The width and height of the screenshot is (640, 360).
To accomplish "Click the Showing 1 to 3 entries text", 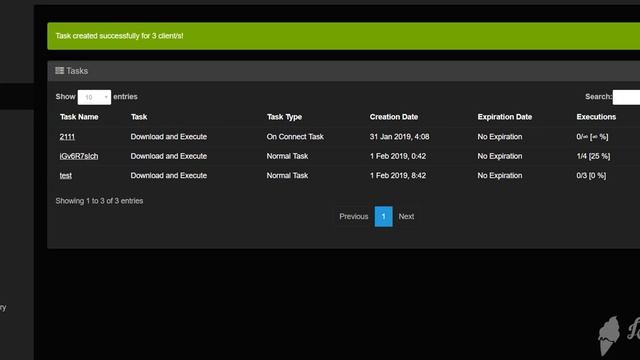I will point(99,201).
